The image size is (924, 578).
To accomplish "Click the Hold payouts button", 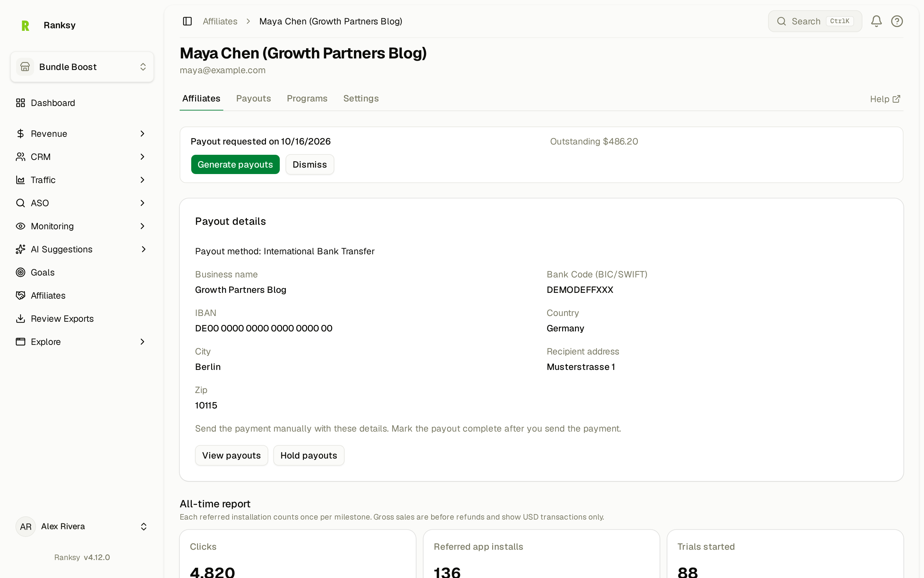I will pos(309,455).
